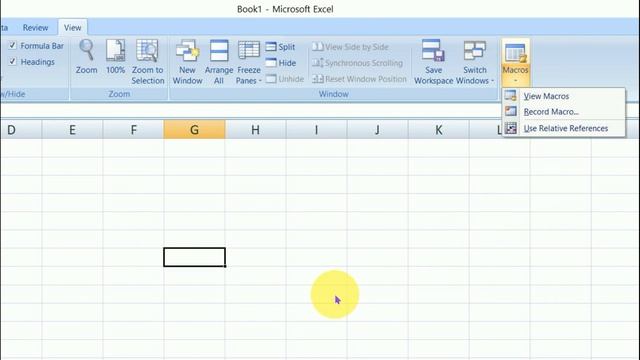Choose Record Macro... from the menu

(x=563, y=111)
